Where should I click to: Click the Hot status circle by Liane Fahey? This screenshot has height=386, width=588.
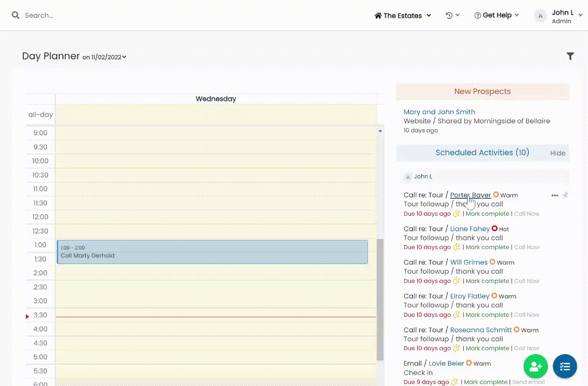coord(494,228)
